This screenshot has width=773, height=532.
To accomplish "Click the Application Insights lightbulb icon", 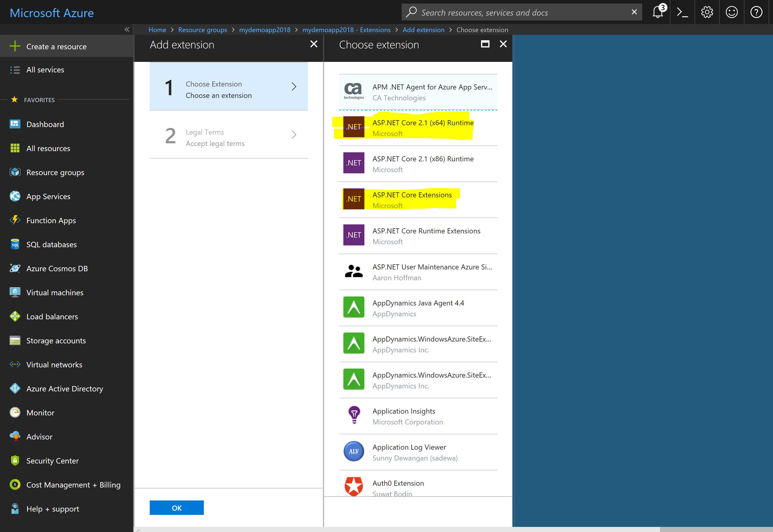I will [x=354, y=416].
